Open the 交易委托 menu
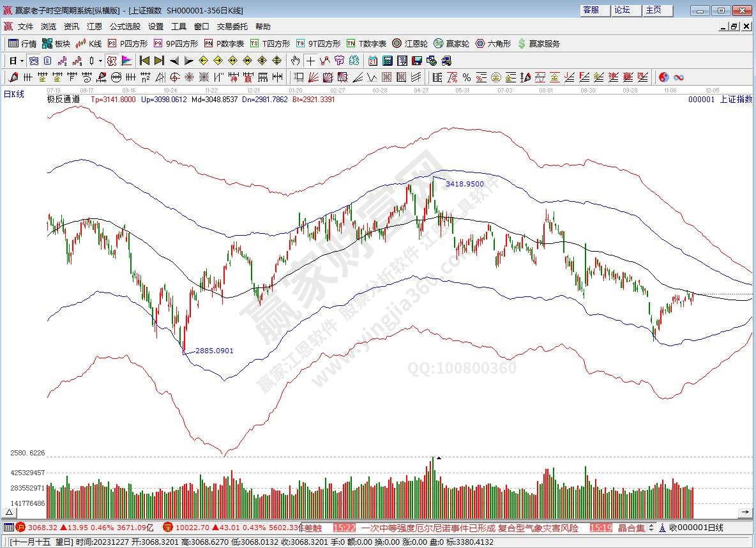This screenshot has height=548, width=756. (x=232, y=27)
